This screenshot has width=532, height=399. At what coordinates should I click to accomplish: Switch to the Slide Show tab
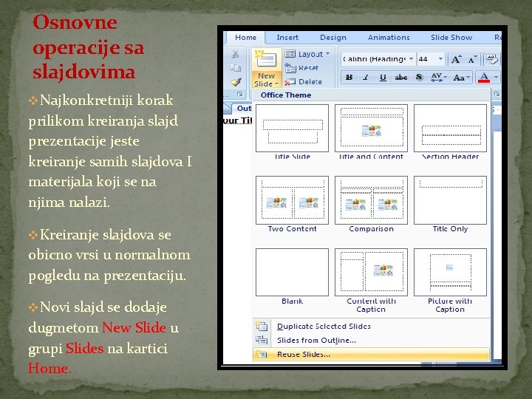pos(451,38)
